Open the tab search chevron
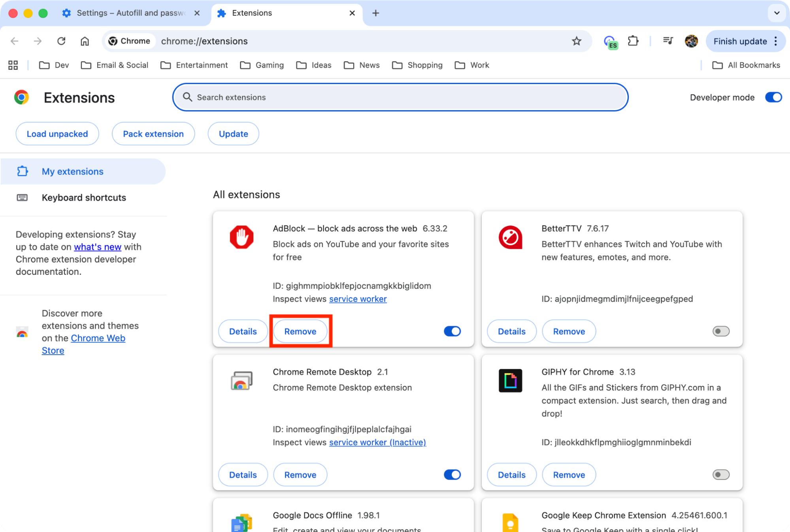 click(777, 13)
